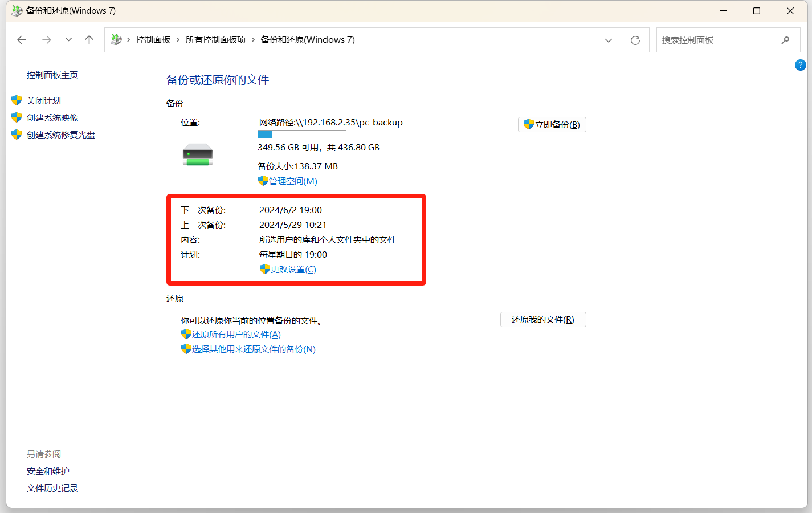
Task: Click the Forward arrow navigation button
Action: pyautogui.click(x=47, y=40)
